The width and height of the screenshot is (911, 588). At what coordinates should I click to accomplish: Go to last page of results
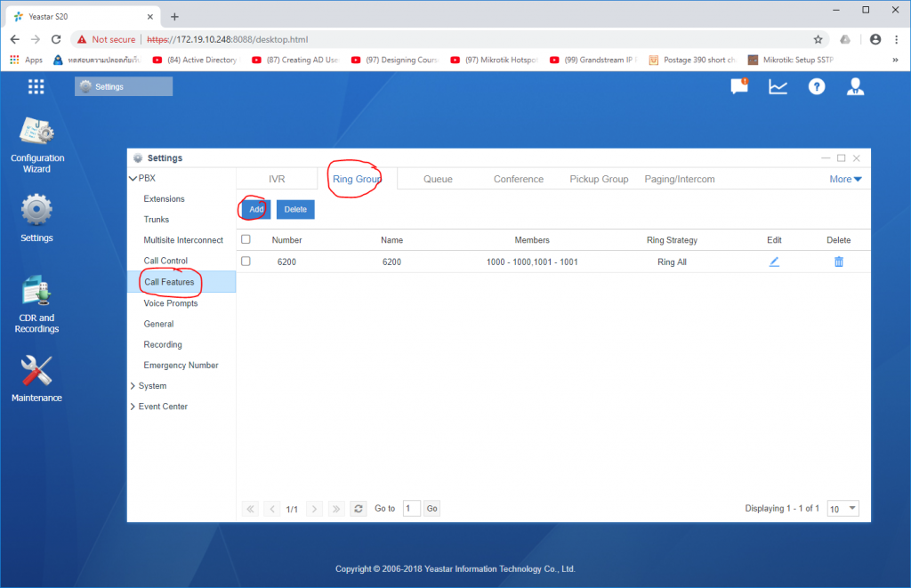335,509
